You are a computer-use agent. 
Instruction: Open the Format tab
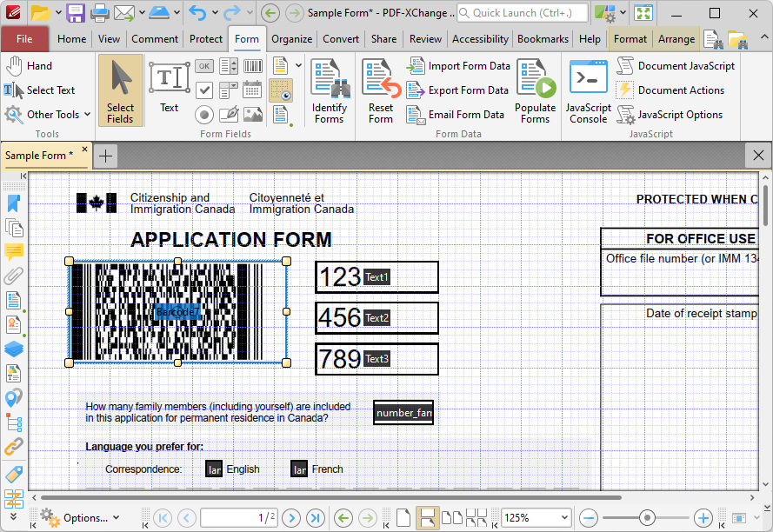[x=630, y=38]
